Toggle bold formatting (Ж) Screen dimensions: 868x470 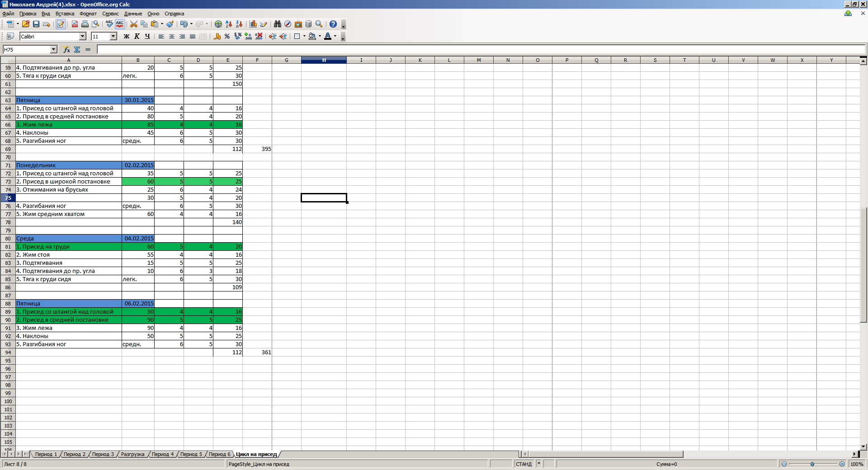pos(127,37)
